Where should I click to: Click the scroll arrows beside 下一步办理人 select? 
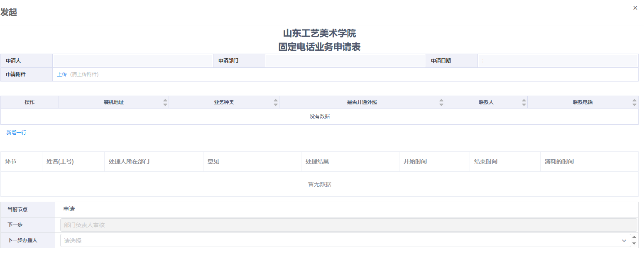pyautogui.click(x=634, y=240)
